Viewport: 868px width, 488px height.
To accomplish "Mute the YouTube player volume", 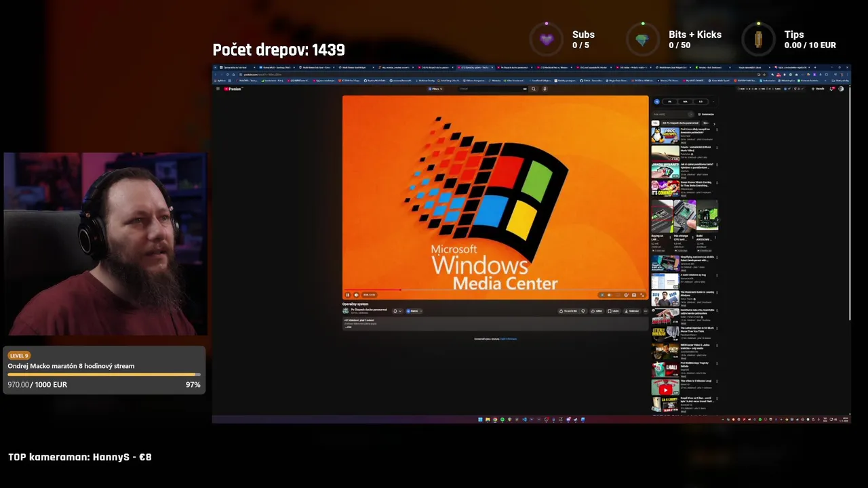I will point(356,295).
